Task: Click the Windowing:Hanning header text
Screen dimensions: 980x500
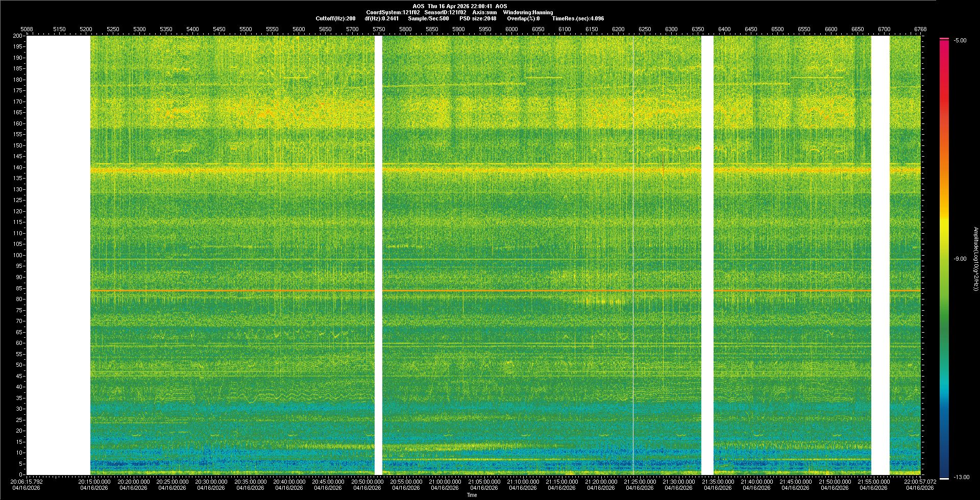Action: [x=528, y=12]
